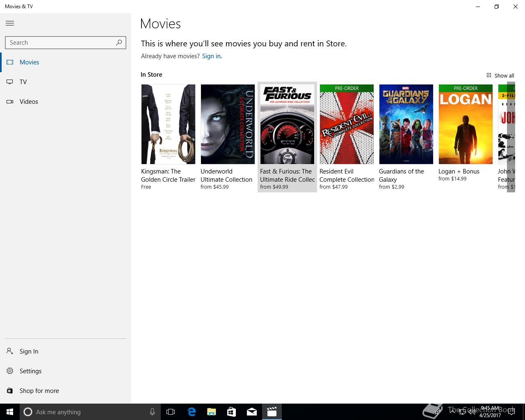Click the 'In Store' heading

(151, 75)
